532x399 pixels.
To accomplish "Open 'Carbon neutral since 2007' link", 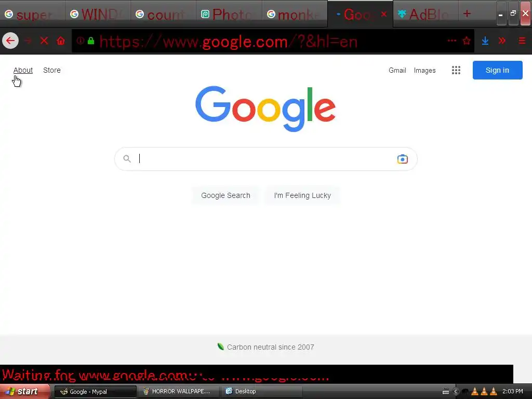I will 270,347.
